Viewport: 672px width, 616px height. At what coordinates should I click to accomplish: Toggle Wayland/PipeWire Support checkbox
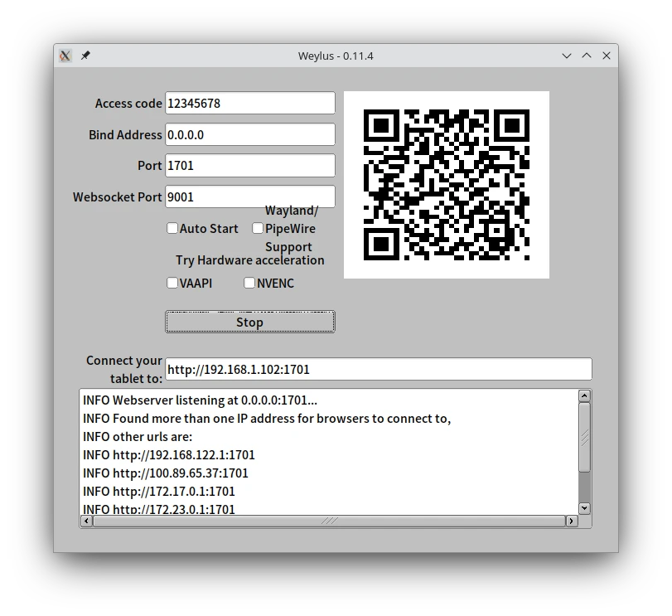(258, 228)
